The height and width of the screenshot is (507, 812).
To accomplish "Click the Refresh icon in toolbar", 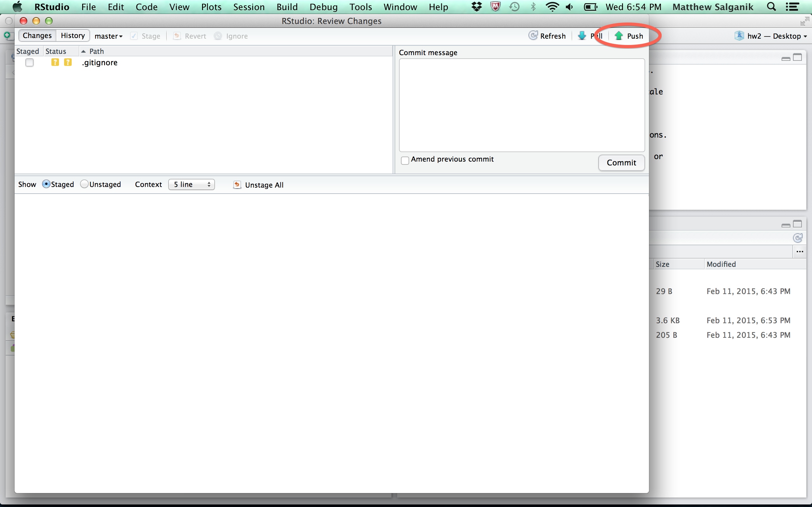I will 533,35.
